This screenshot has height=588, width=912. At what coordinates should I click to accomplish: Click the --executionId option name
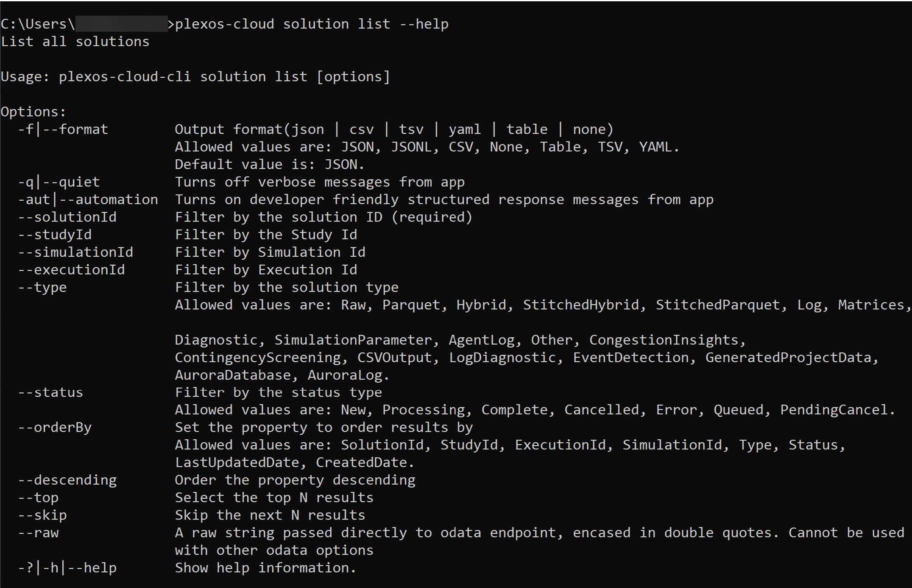(71, 270)
